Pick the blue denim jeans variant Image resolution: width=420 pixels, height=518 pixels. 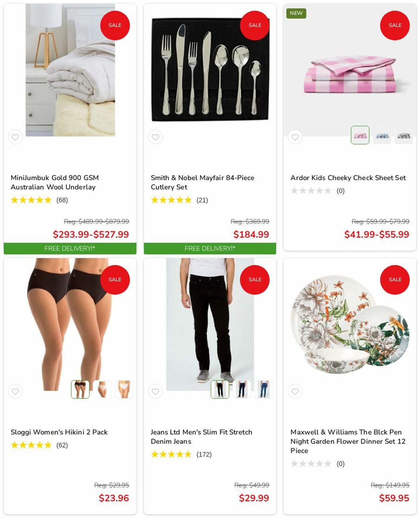click(263, 389)
